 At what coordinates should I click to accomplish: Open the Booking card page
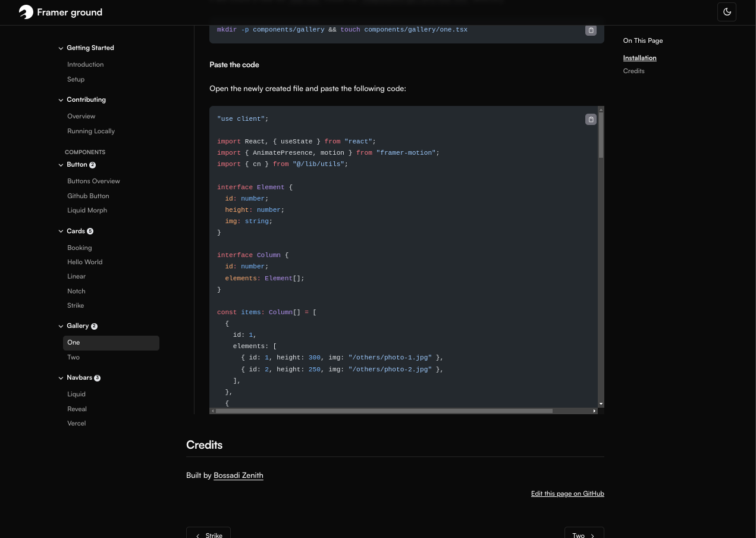79,248
